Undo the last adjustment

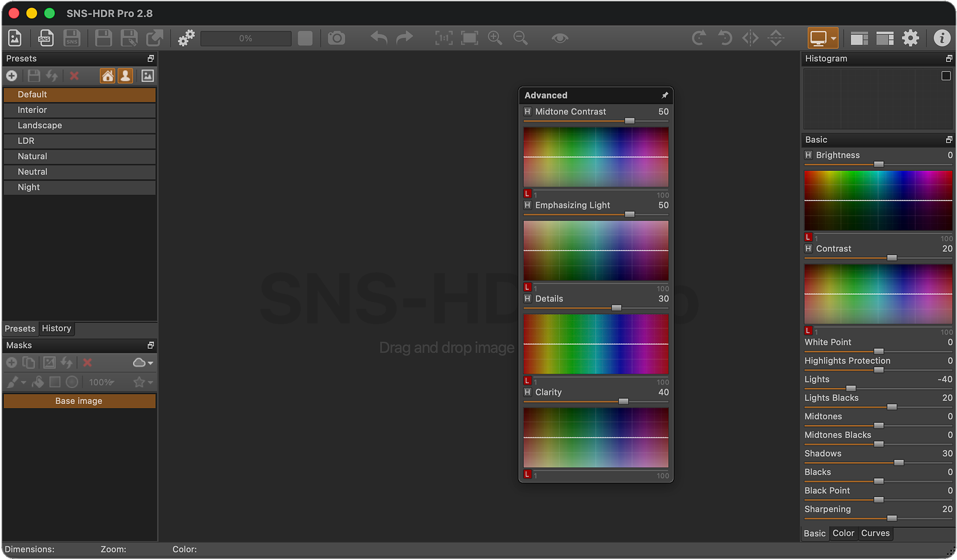379,38
